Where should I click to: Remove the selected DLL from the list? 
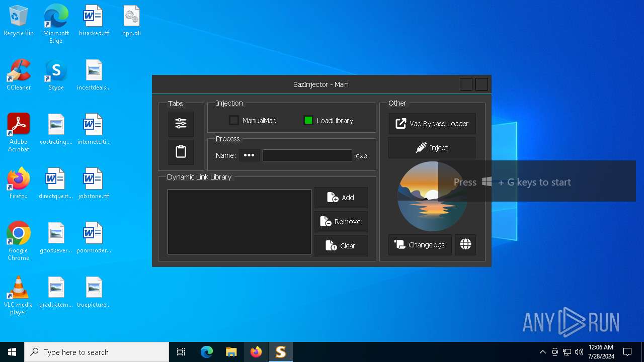(x=341, y=222)
